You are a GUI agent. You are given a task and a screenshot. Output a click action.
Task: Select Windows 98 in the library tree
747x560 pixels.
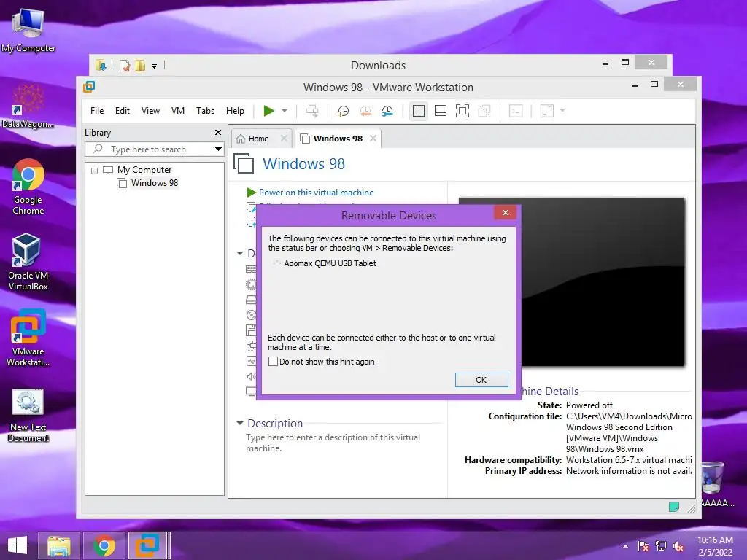click(155, 183)
